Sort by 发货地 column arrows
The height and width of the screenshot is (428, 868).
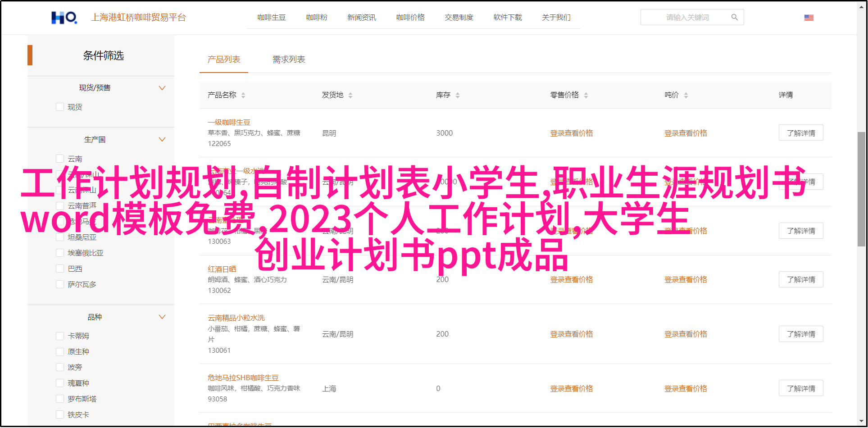point(350,95)
